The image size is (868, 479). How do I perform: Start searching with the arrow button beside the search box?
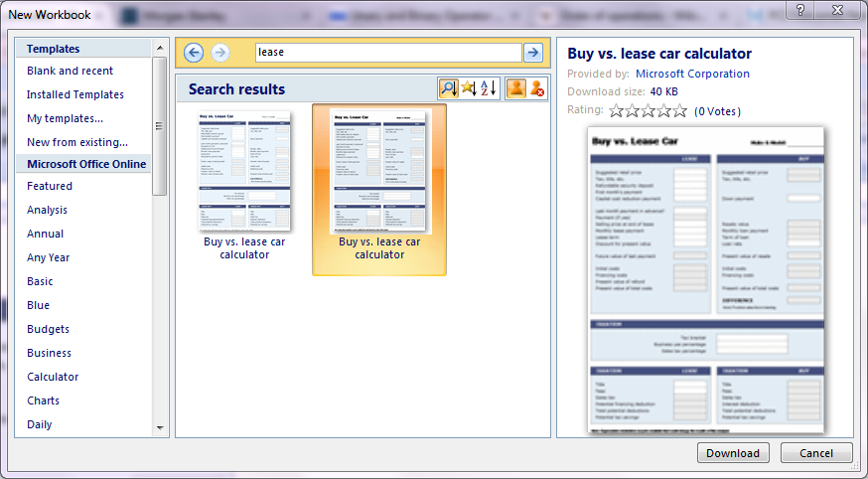533,53
